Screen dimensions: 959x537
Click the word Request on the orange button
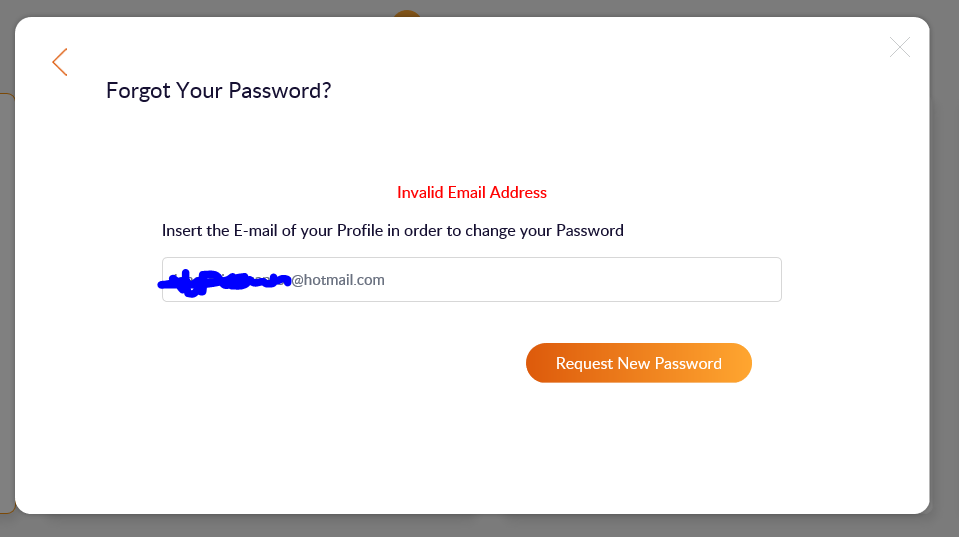[584, 364]
